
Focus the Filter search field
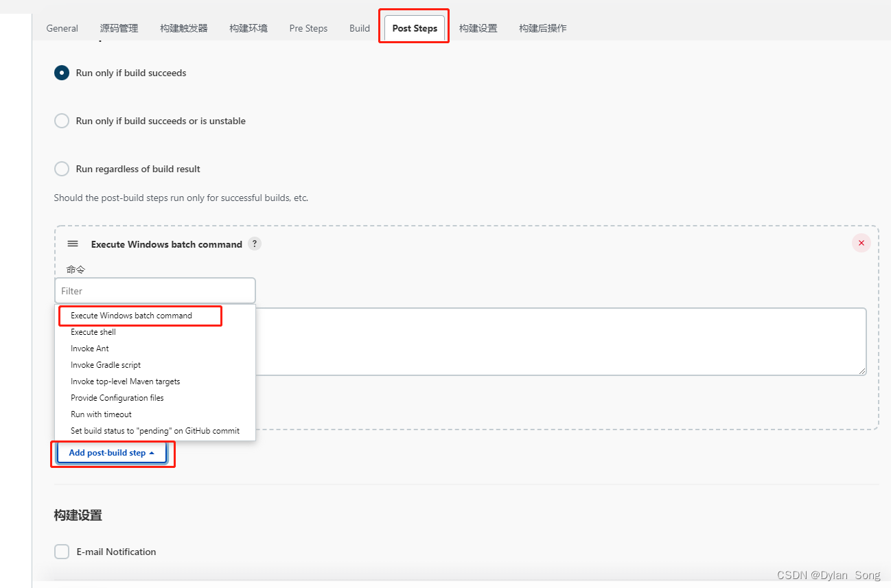[155, 291]
